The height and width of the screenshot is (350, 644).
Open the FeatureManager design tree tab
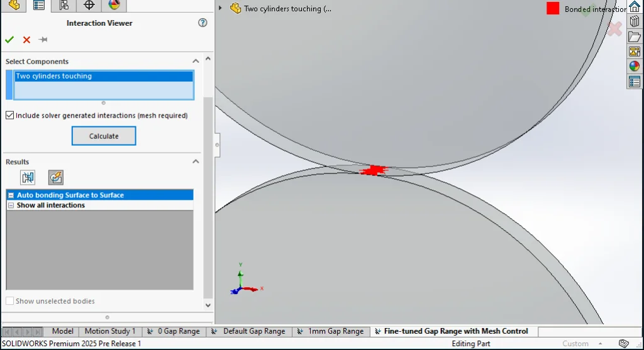(x=14, y=5)
